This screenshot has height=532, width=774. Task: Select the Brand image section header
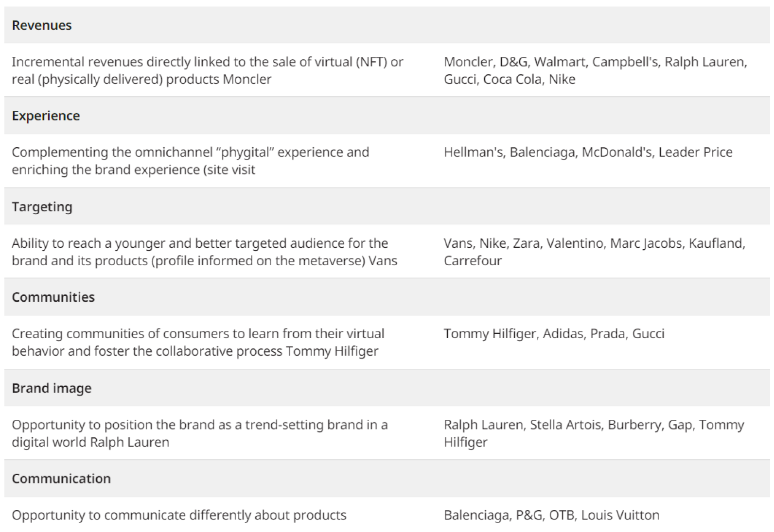click(x=52, y=388)
